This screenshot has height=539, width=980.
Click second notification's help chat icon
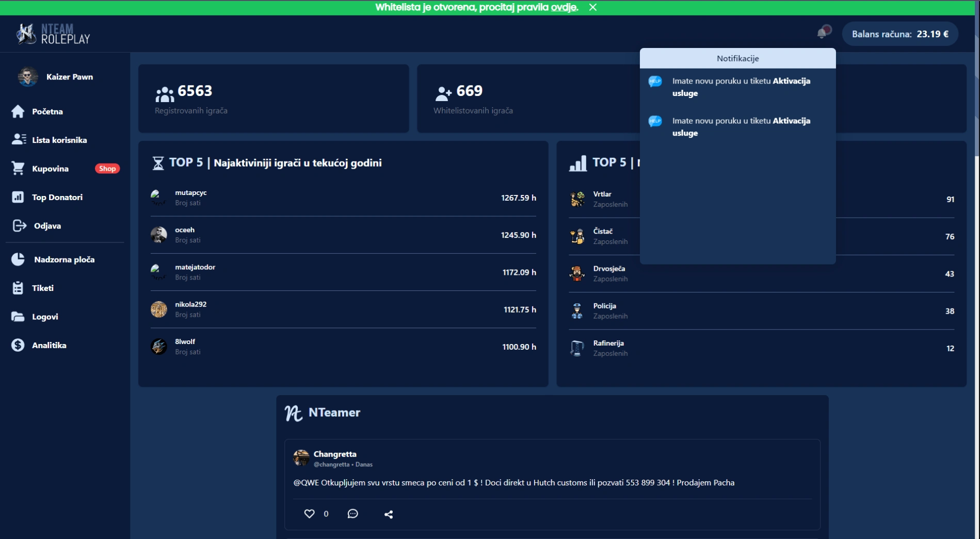(x=655, y=121)
